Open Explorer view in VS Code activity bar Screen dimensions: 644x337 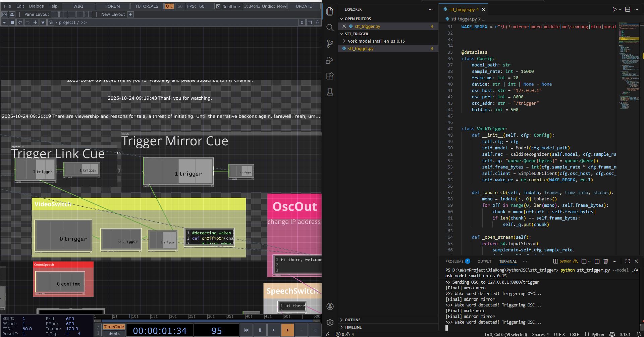330,11
